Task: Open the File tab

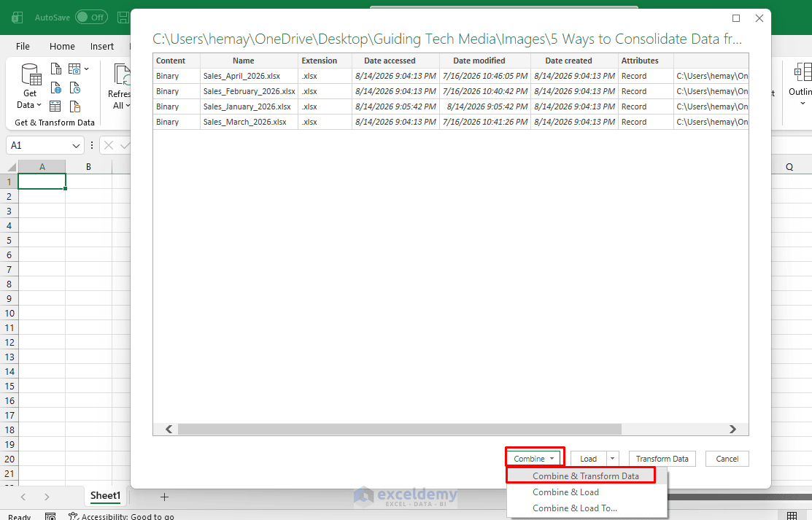Action: 23,46
